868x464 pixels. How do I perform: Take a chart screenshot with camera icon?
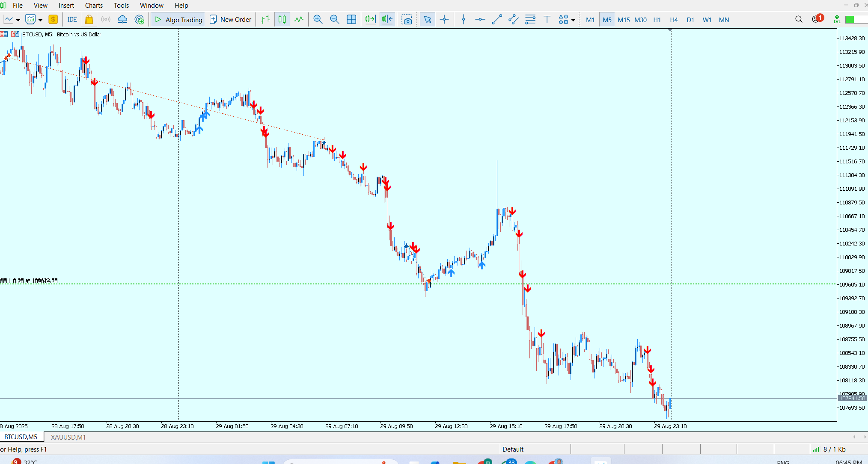[x=407, y=20]
